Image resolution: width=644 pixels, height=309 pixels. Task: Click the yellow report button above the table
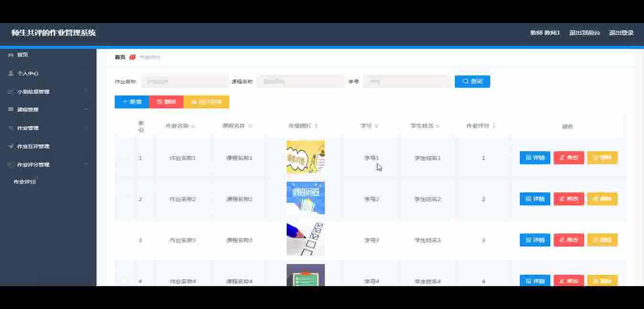click(206, 102)
